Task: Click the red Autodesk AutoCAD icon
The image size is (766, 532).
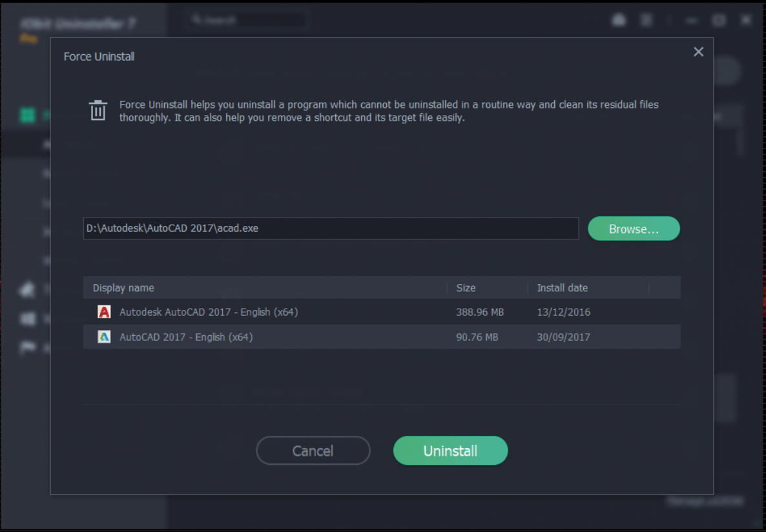Action: point(104,312)
